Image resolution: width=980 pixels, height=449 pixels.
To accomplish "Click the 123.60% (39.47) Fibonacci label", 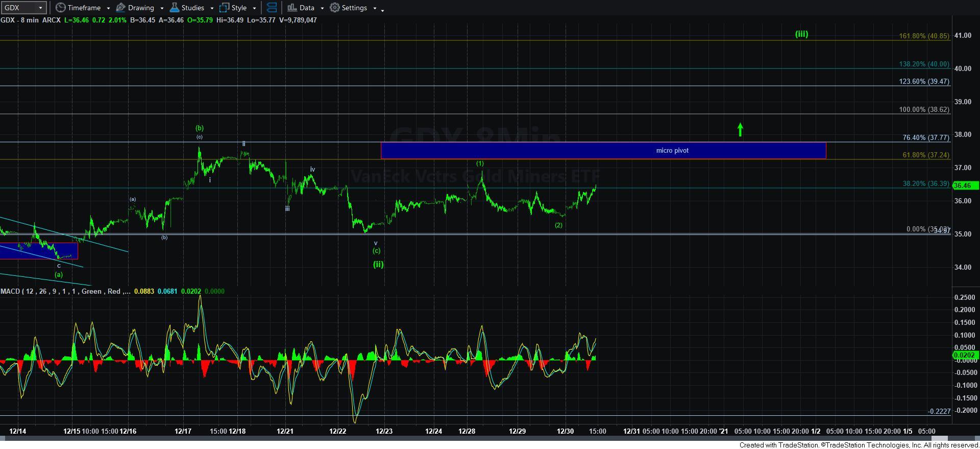I will pyautogui.click(x=924, y=82).
